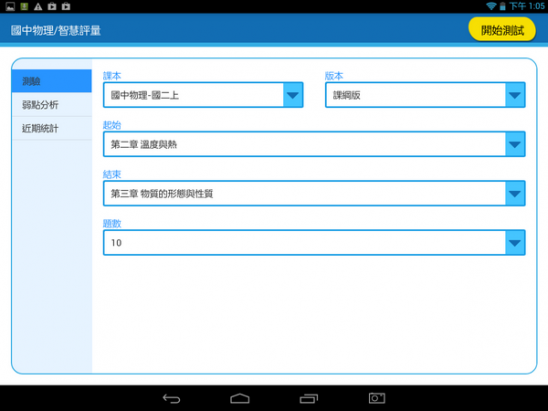Click the 第二章 溫度與熱 field
This screenshot has width=548, height=411.
point(314,144)
